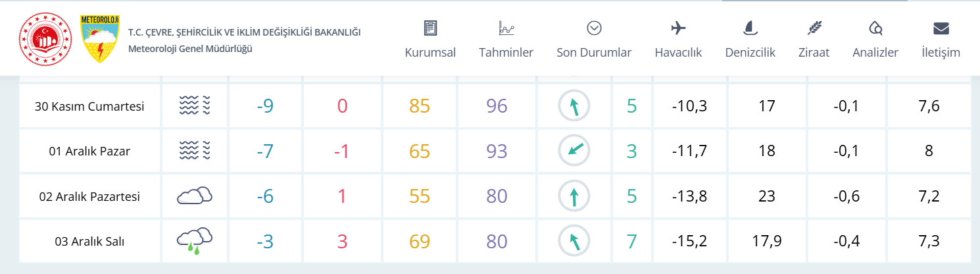Click wind direction arrow for 30 Kasım
The height and width of the screenshot is (274, 980).
click(574, 105)
